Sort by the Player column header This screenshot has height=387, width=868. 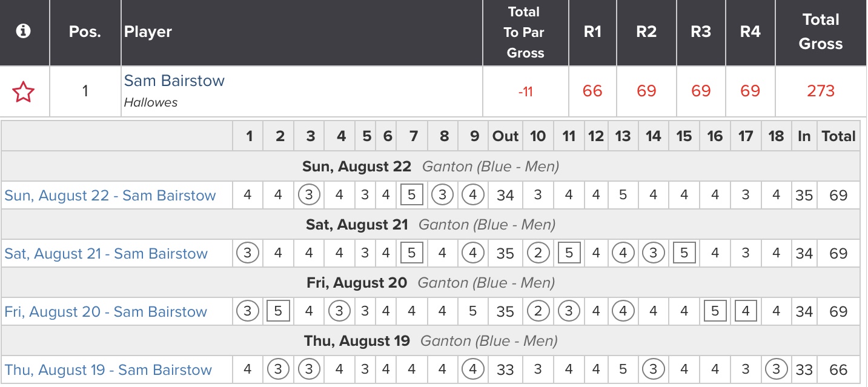click(148, 32)
